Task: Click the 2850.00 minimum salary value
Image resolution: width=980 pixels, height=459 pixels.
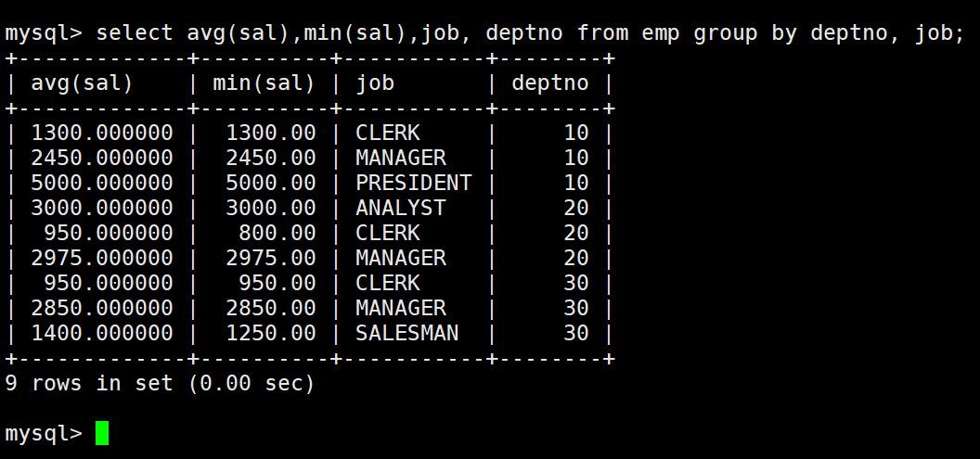Action: [271, 308]
